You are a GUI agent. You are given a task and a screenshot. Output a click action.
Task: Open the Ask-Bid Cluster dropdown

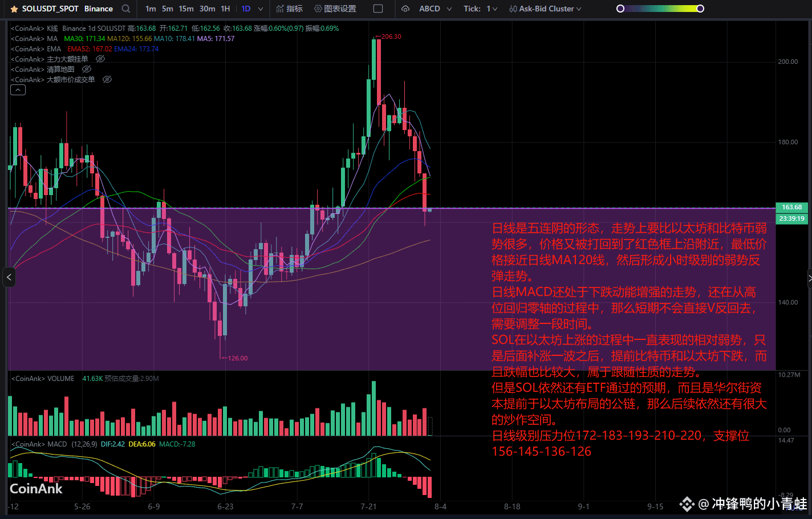click(x=579, y=9)
